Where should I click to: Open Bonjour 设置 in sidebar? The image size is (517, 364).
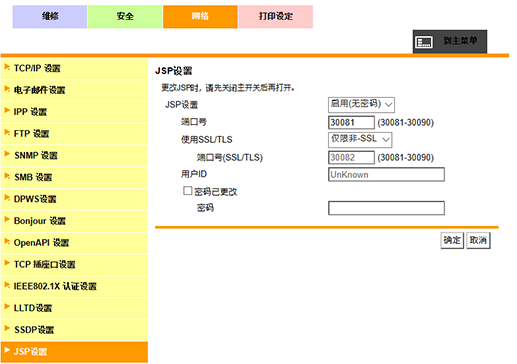(x=74, y=221)
